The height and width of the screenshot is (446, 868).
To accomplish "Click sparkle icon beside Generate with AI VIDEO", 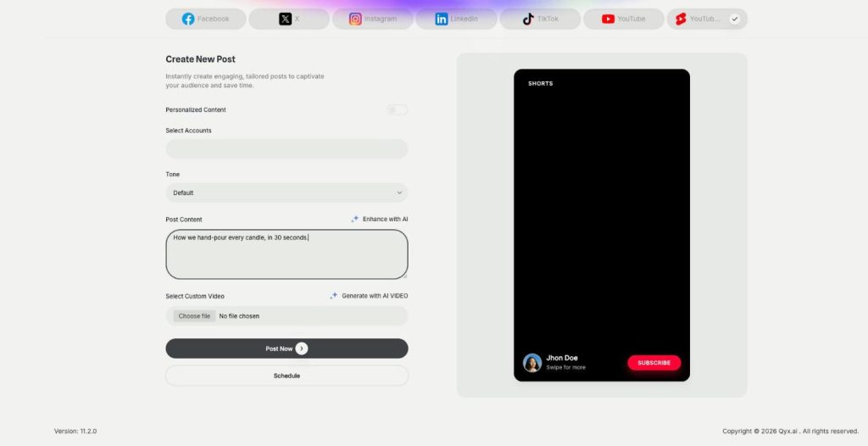I will pyautogui.click(x=334, y=296).
